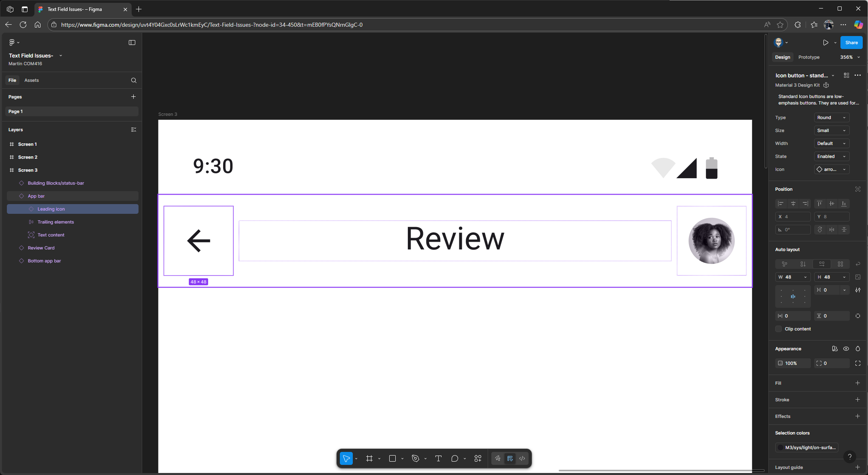Click the M3/sys/light/on-surface color swatch
The height and width of the screenshot is (475, 868).
click(781, 447)
